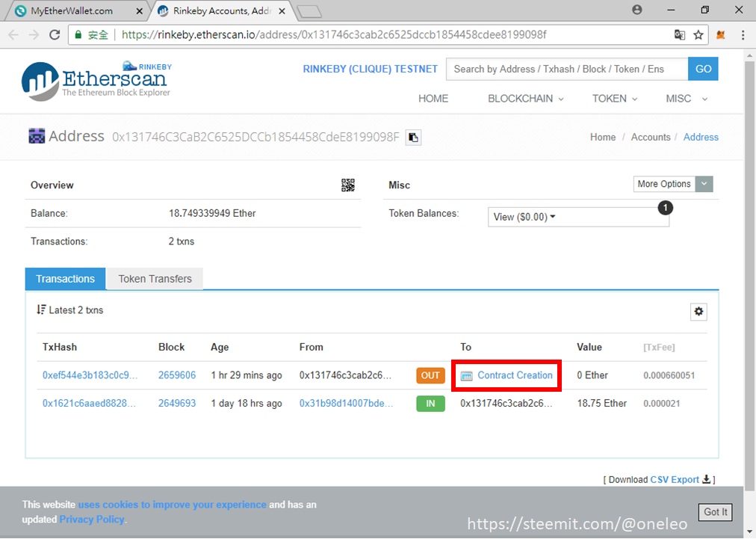Focus the Search by Address input field
The width and height of the screenshot is (756, 545).
[x=567, y=69]
